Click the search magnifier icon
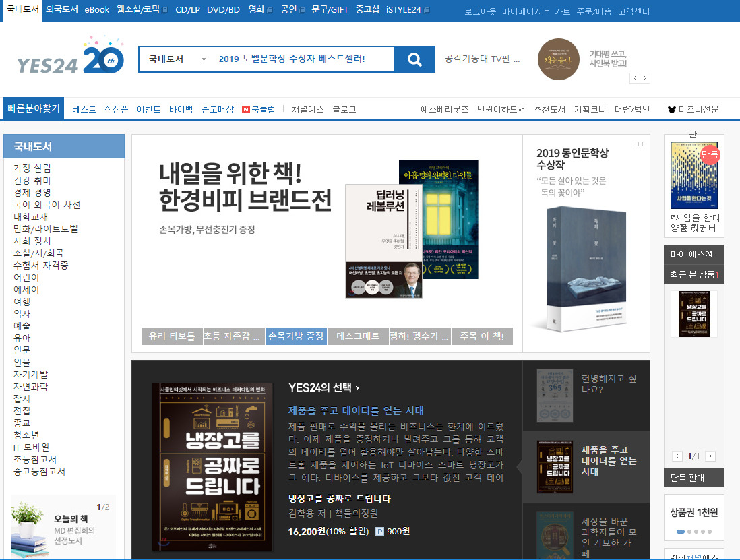This screenshot has height=560, width=740. tap(414, 59)
